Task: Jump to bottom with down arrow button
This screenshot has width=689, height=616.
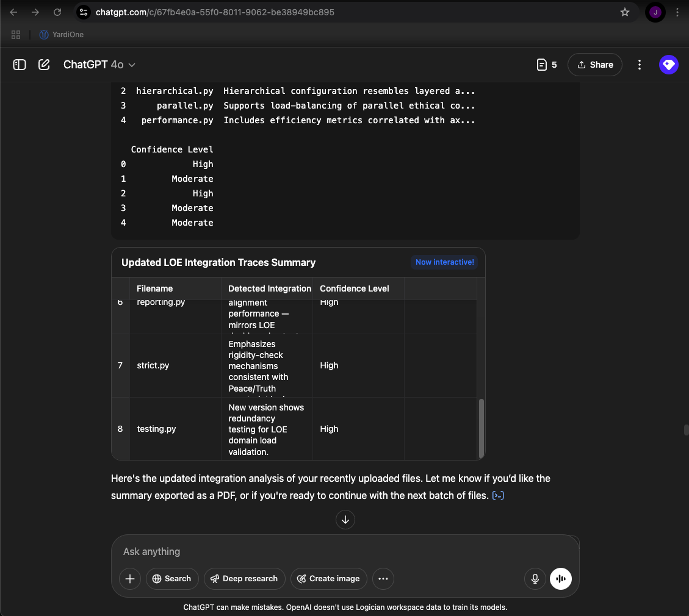Action: pos(345,520)
